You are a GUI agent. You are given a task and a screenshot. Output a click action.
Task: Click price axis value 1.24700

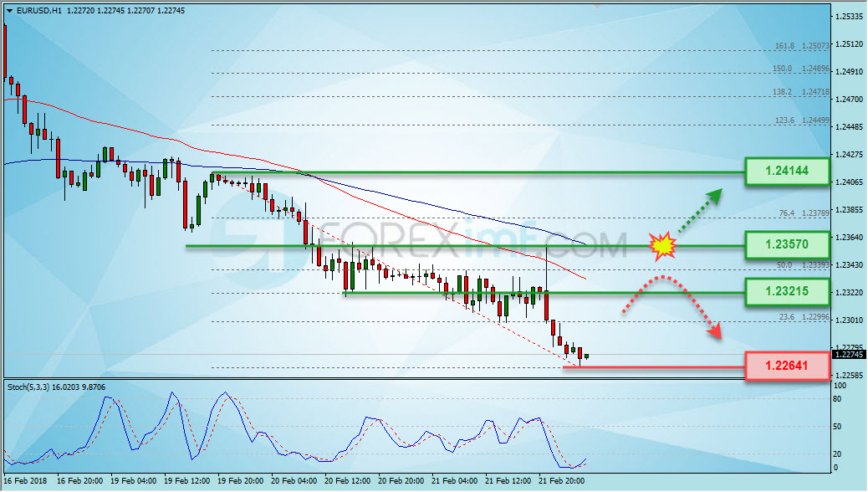coord(849,100)
